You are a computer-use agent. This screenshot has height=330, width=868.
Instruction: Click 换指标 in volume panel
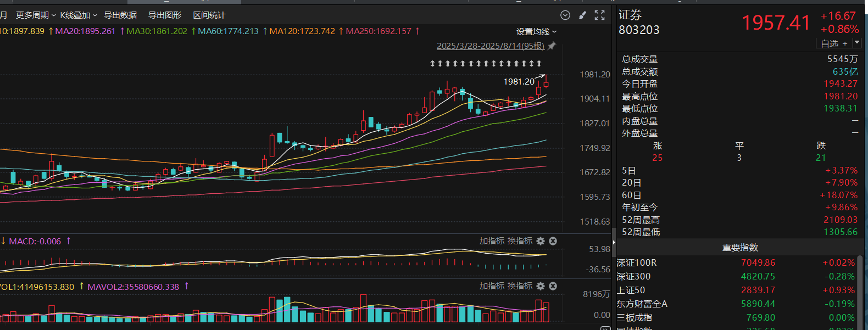coord(520,286)
